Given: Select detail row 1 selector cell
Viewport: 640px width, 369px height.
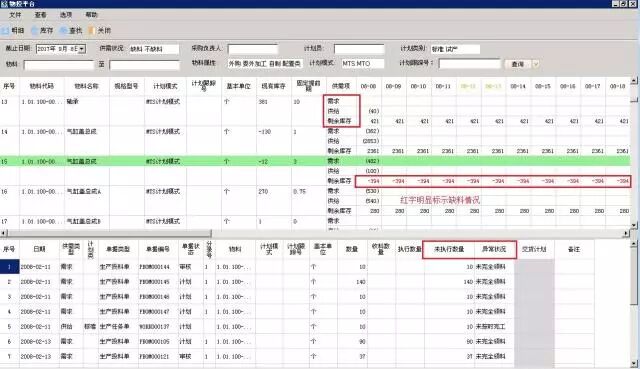Looking at the screenshot, I should [9, 267].
